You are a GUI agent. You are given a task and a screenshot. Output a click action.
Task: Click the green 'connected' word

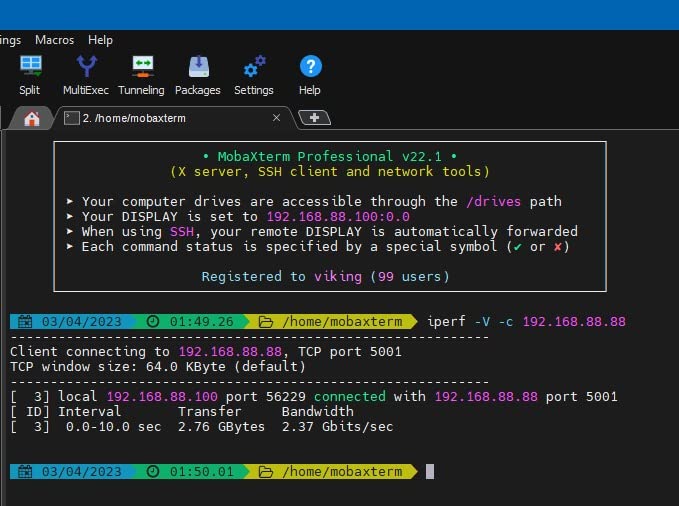(350, 396)
